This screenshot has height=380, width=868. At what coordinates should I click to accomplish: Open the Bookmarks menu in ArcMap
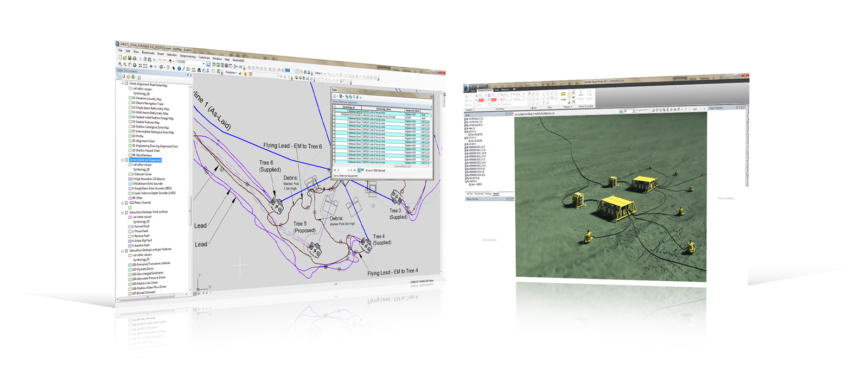click(148, 53)
